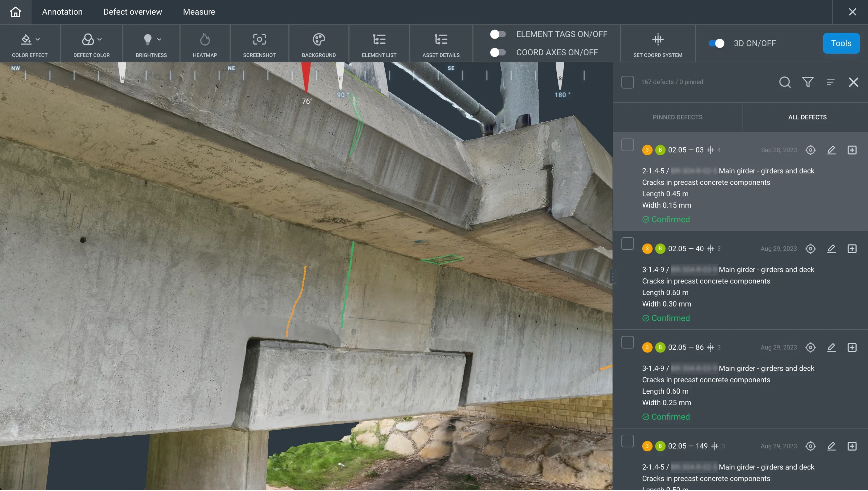The image size is (868, 491).
Task: Click coordinate icon beside 02.05 — 03
Action: [x=710, y=150]
